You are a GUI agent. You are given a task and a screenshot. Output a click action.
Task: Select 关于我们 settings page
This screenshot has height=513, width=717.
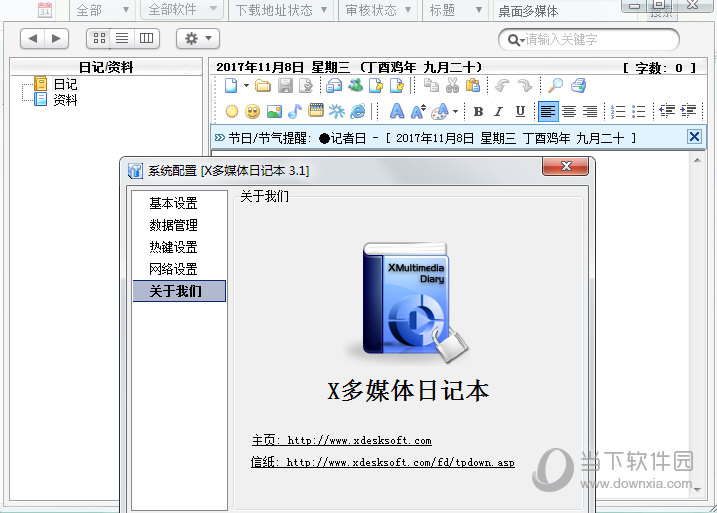pos(179,291)
